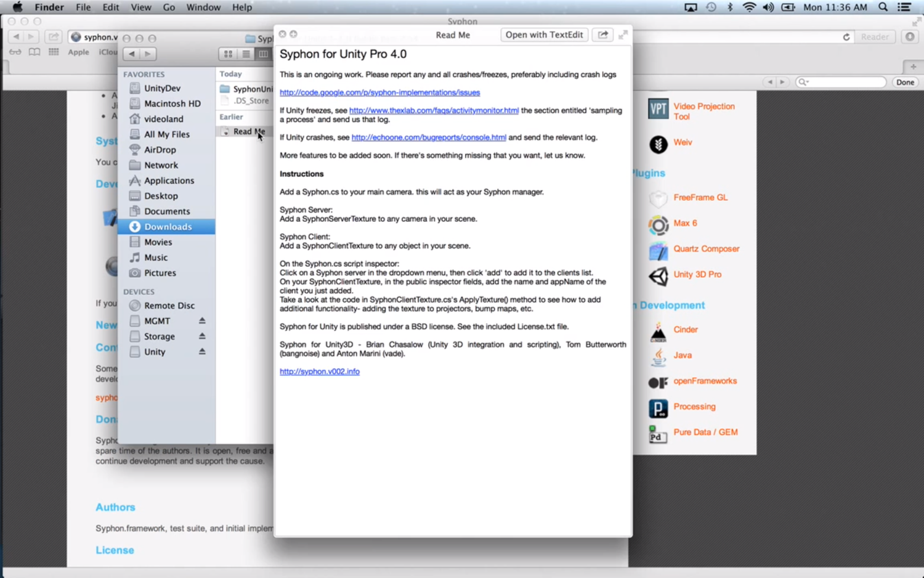This screenshot has width=924, height=578.
Task: Click Open with TextEdit button
Action: pos(544,35)
